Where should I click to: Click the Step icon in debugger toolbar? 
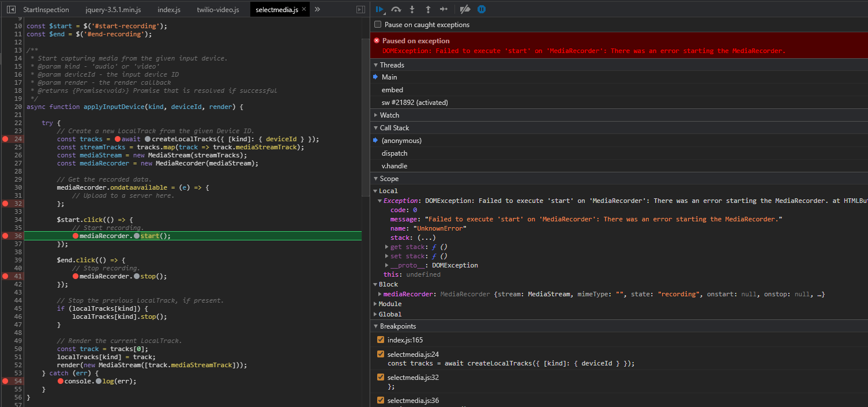coord(444,9)
